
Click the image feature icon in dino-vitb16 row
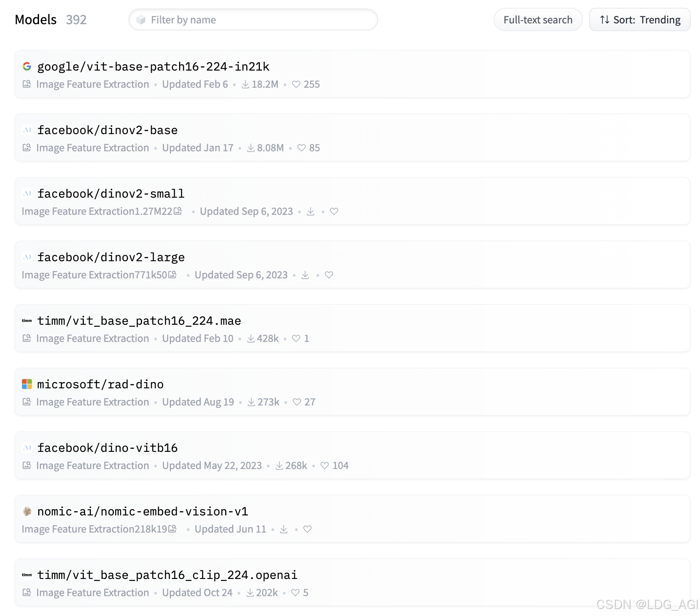pyautogui.click(x=27, y=465)
